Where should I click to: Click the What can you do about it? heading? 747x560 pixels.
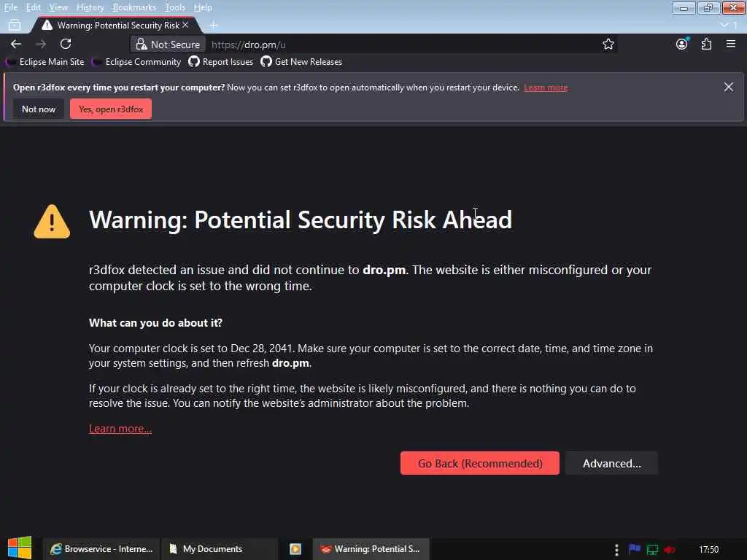pyautogui.click(x=155, y=323)
